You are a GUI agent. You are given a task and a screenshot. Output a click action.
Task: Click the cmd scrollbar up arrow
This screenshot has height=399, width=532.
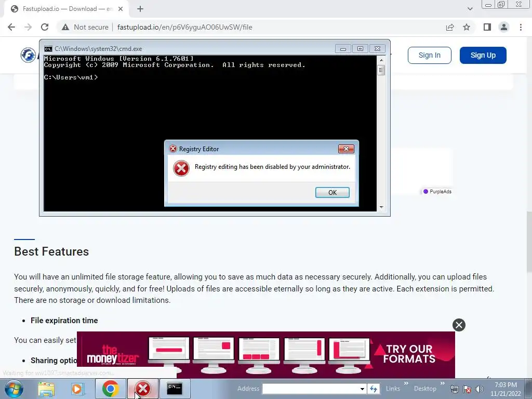381,60
